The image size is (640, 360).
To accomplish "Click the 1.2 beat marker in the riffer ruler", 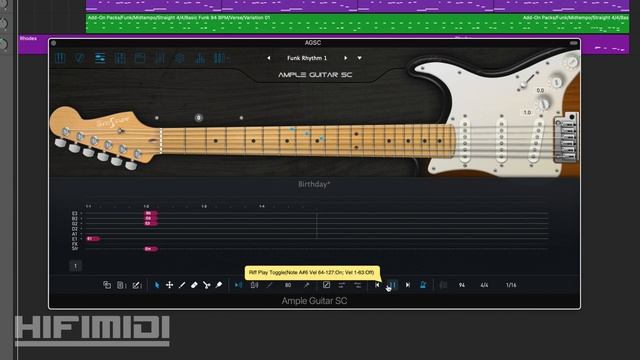I will tap(146, 206).
